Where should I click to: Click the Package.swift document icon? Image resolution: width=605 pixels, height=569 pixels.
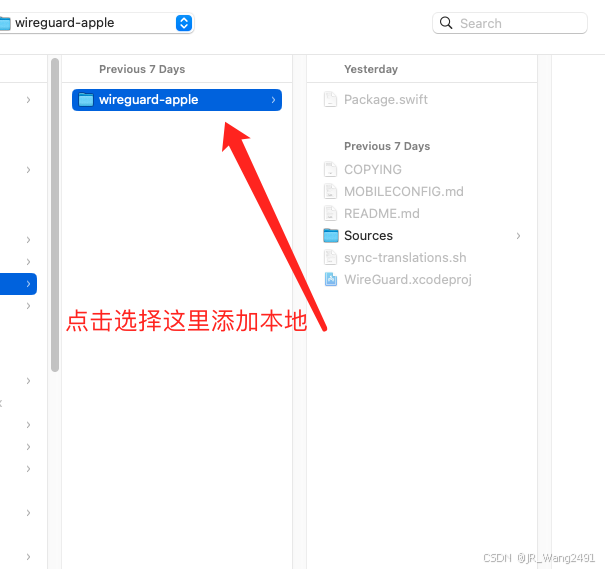pyautogui.click(x=330, y=100)
